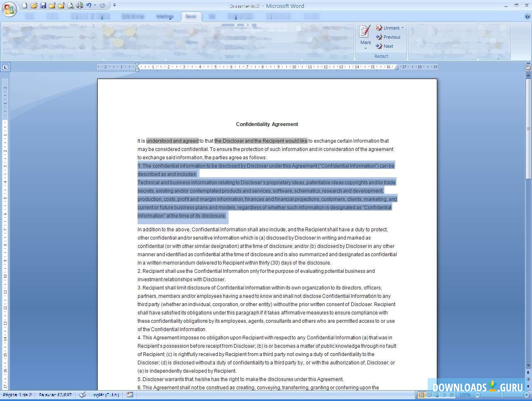The height and width of the screenshot is (401, 532).
Task: Switch to Print Layout view
Action: tap(421, 395)
